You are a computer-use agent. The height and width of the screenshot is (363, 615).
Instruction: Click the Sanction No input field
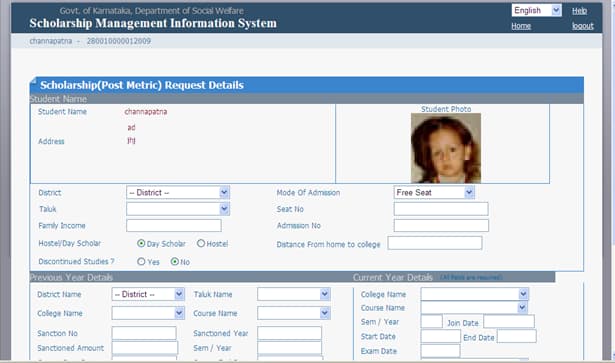(144, 333)
